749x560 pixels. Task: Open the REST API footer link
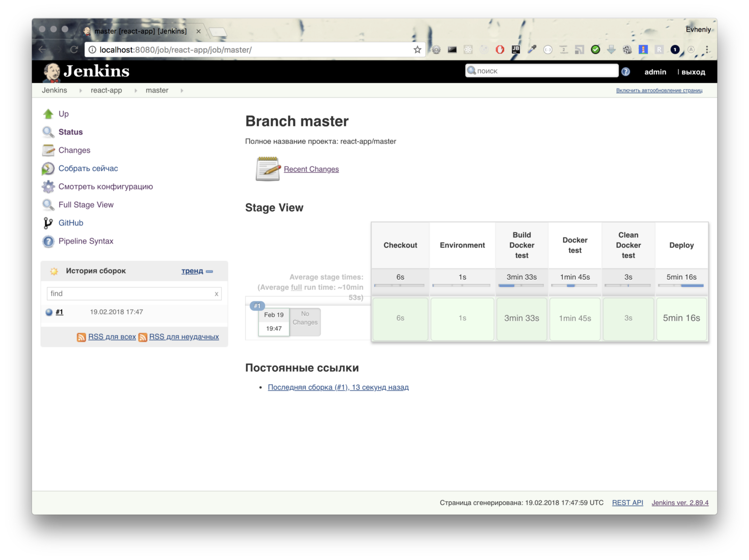(627, 503)
